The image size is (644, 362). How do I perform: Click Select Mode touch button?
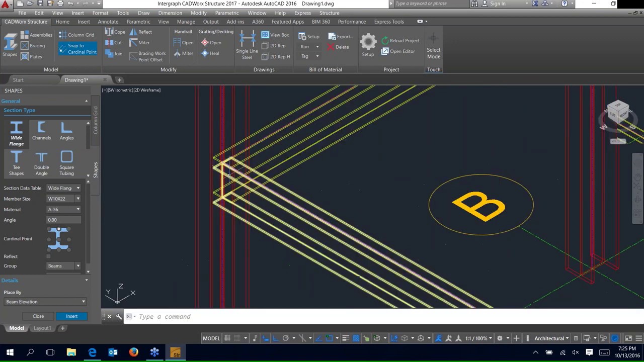click(434, 46)
